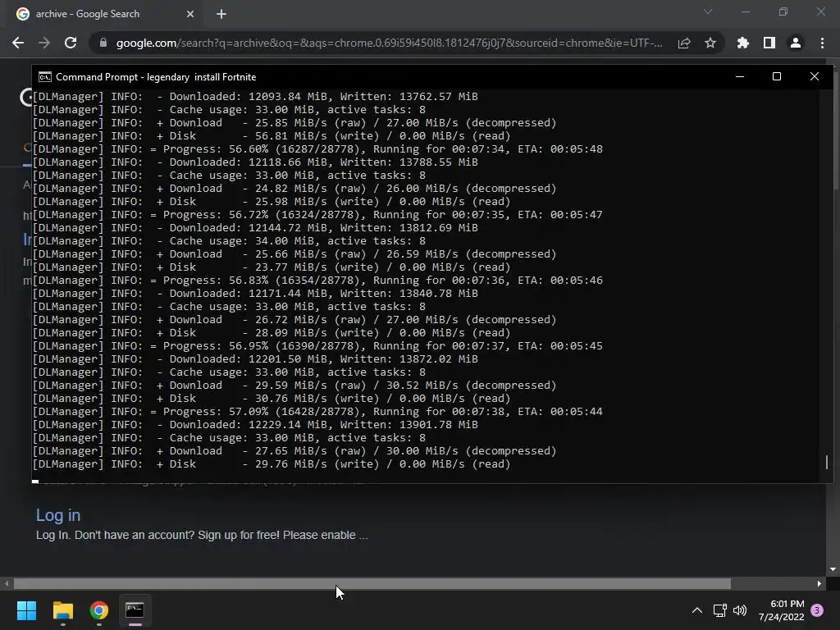
Task: Open notification badge showing 3
Action: [817, 610]
